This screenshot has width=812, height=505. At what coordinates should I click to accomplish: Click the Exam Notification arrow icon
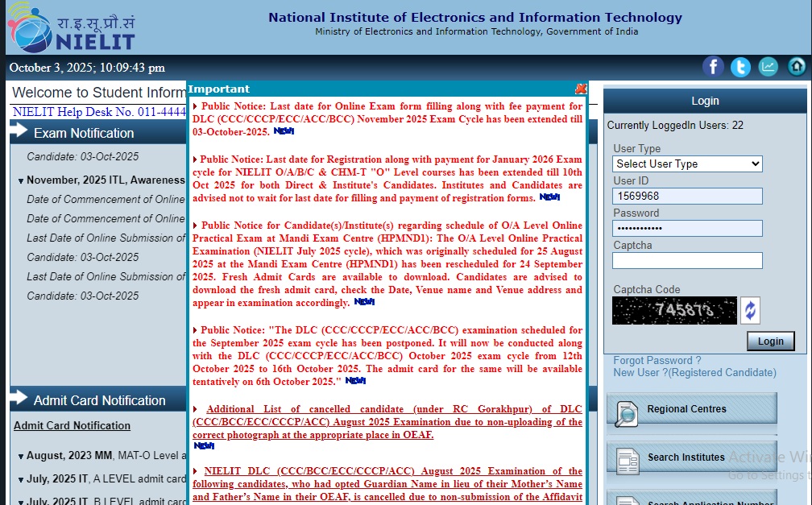[x=19, y=132]
